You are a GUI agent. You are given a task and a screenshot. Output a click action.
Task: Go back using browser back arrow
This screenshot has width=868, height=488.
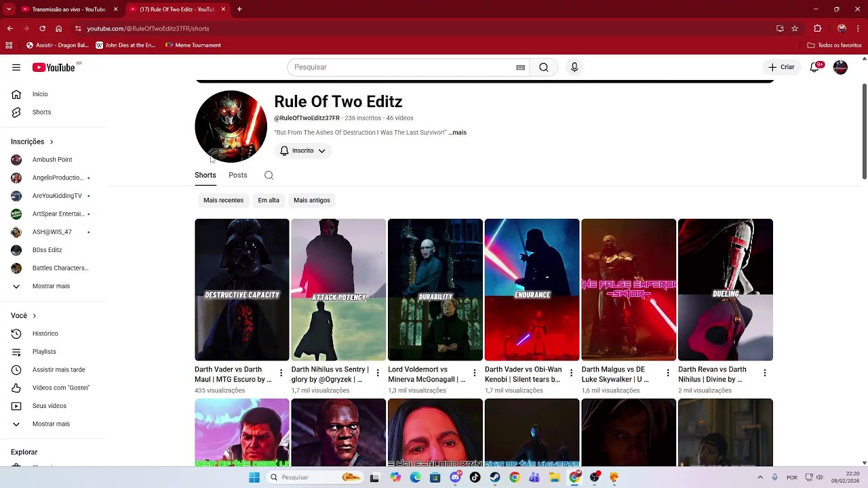point(9,28)
